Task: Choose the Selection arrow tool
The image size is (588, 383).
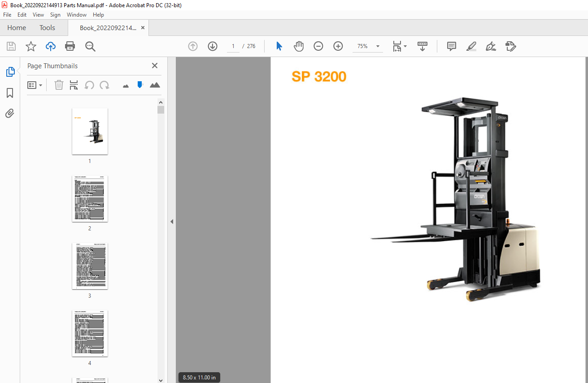Action: 279,46
